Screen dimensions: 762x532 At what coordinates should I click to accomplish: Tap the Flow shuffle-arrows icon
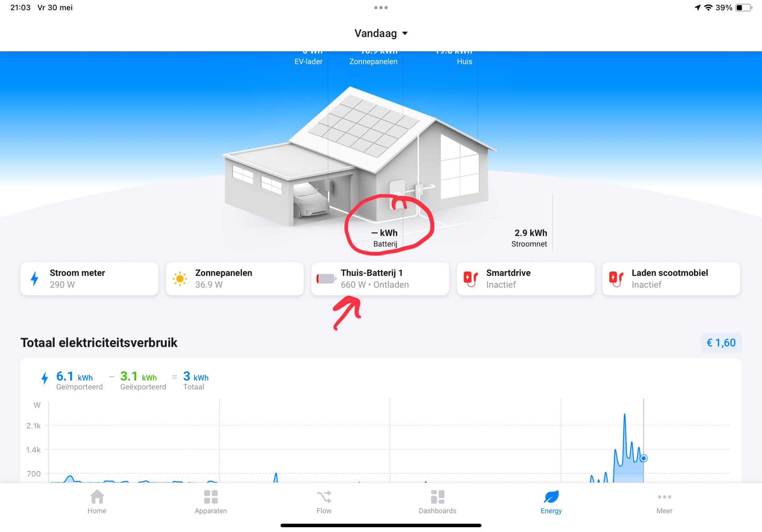pyautogui.click(x=324, y=496)
